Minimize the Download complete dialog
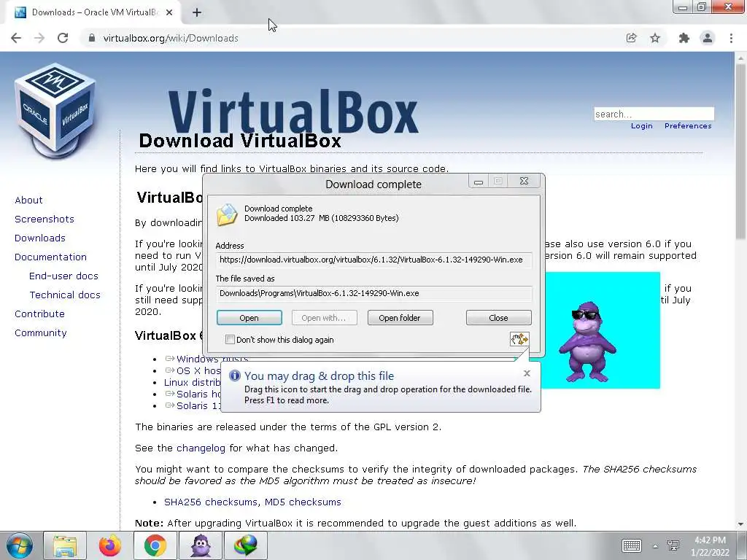 pyautogui.click(x=479, y=181)
